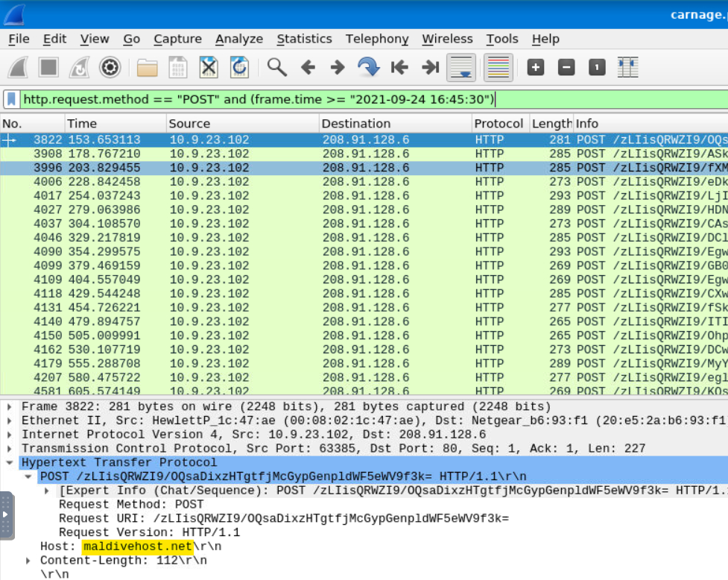The image size is (728, 580).
Task: Open the Analyze menu
Action: (x=238, y=39)
